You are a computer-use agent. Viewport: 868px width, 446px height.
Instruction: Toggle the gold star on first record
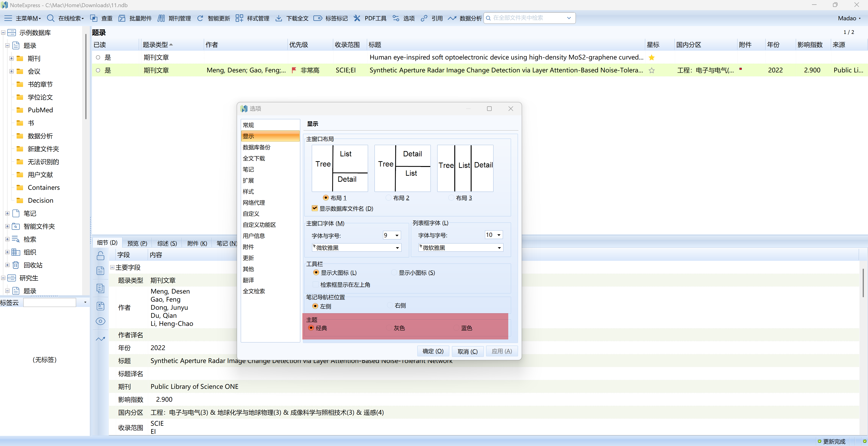coord(652,57)
